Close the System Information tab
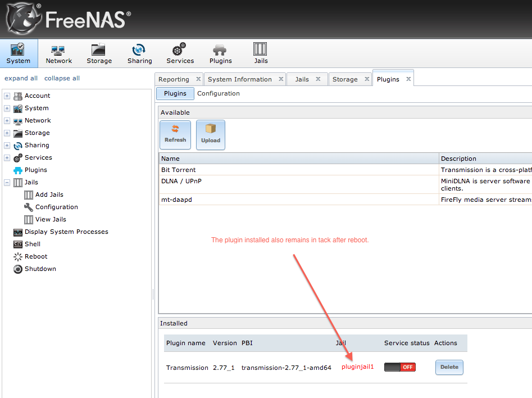The height and width of the screenshot is (398, 532). pyautogui.click(x=281, y=79)
